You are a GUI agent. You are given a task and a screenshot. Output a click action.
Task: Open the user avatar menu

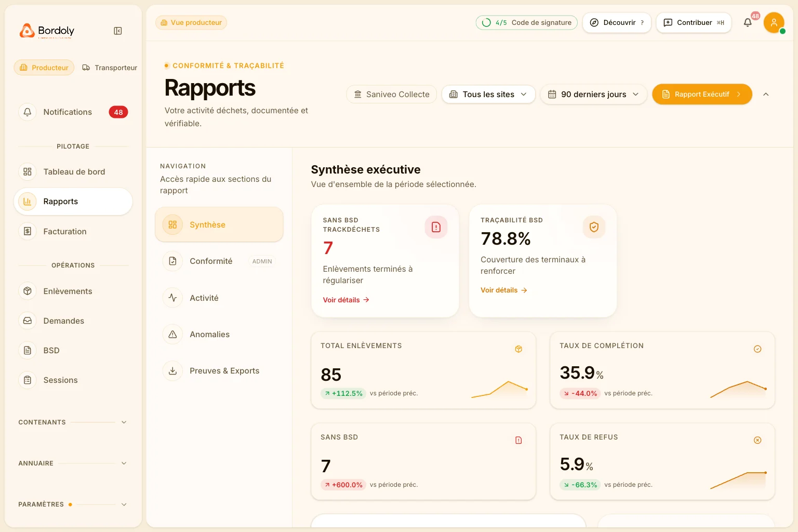pyautogui.click(x=774, y=22)
